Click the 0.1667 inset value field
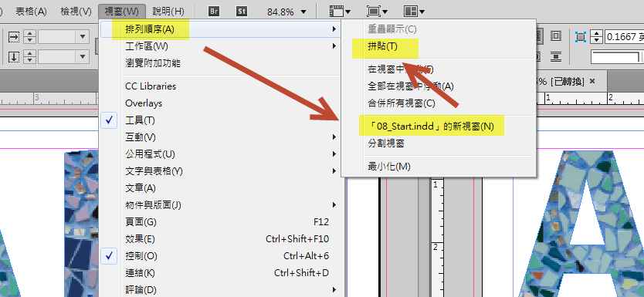The height and width of the screenshot is (297, 644). click(624, 37)
